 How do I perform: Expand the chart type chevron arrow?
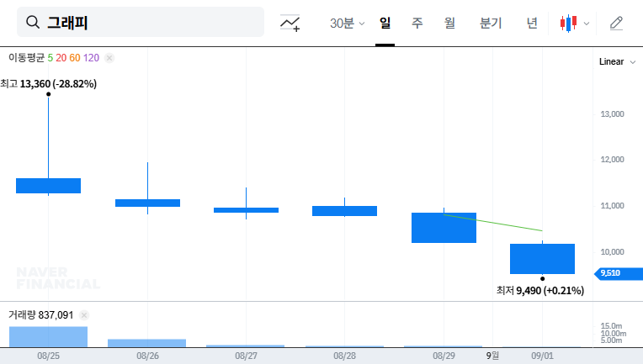[x=587, y=24]
